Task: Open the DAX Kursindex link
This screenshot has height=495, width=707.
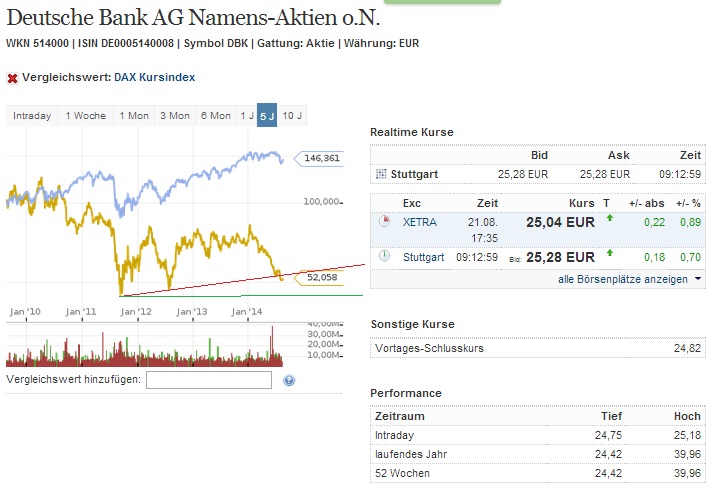Action: [154, 77]
